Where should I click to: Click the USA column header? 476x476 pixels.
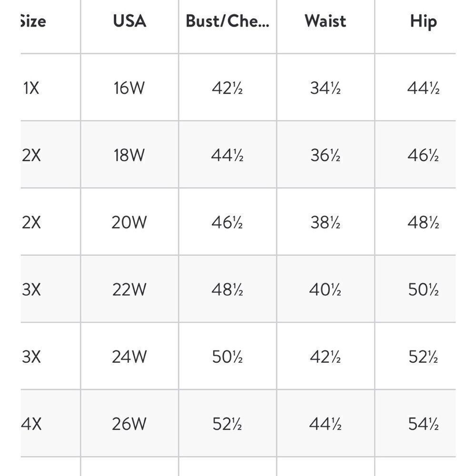click(x=129, y=21)
